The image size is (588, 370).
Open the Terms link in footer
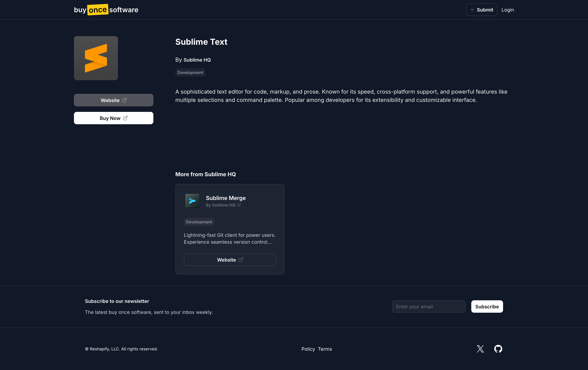[325, 349]
